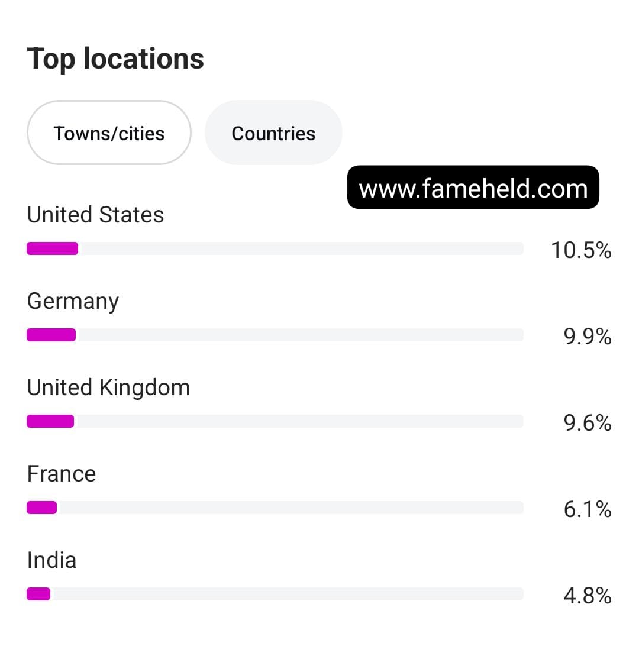
Task: Click the Germany percentage bar
Action: [275, 335]
